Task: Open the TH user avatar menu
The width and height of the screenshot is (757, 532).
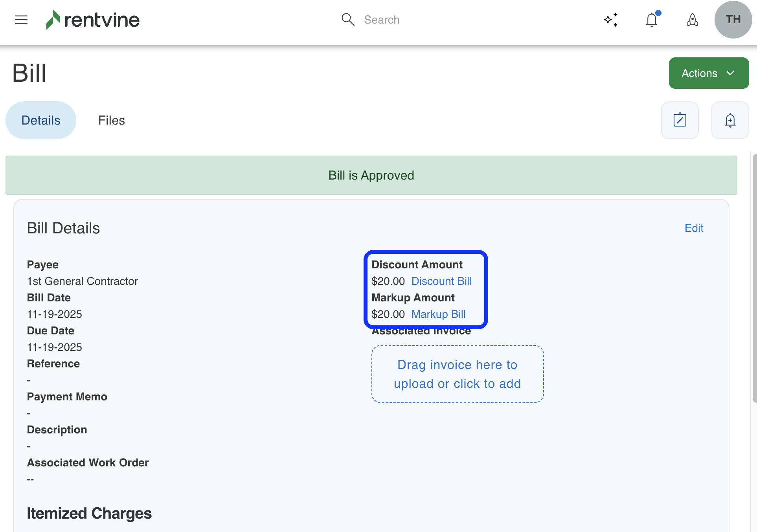Action: [733, 20]
